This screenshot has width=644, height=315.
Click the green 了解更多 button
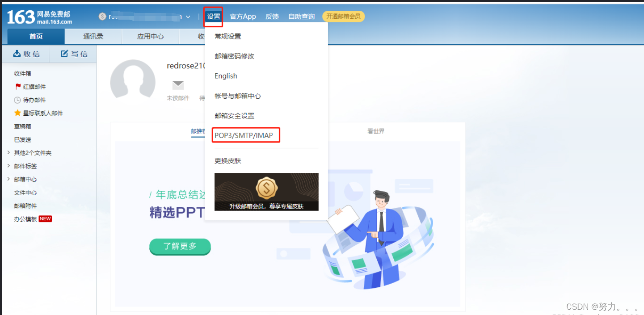click(180, 247)
